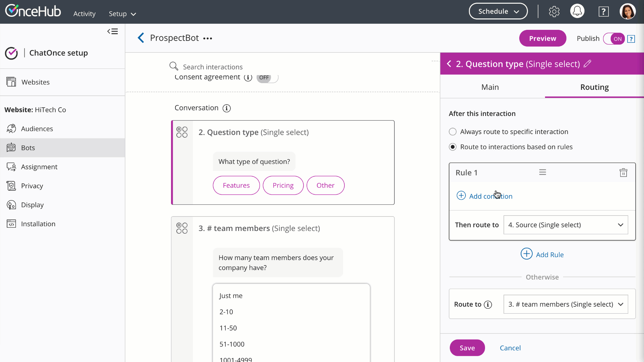The height and width of the screenshot is (362, 644).
Task: Open ProspectBot three-dot options menu
Action: 208,39
